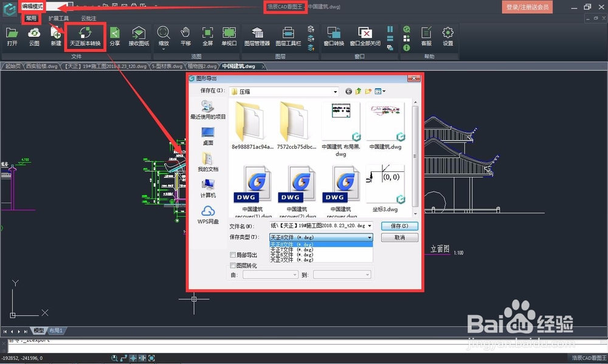The height and width of the screenshot is (364, 608).
Task: Close the 图形导出 dialog
Action: click(413, 78)
